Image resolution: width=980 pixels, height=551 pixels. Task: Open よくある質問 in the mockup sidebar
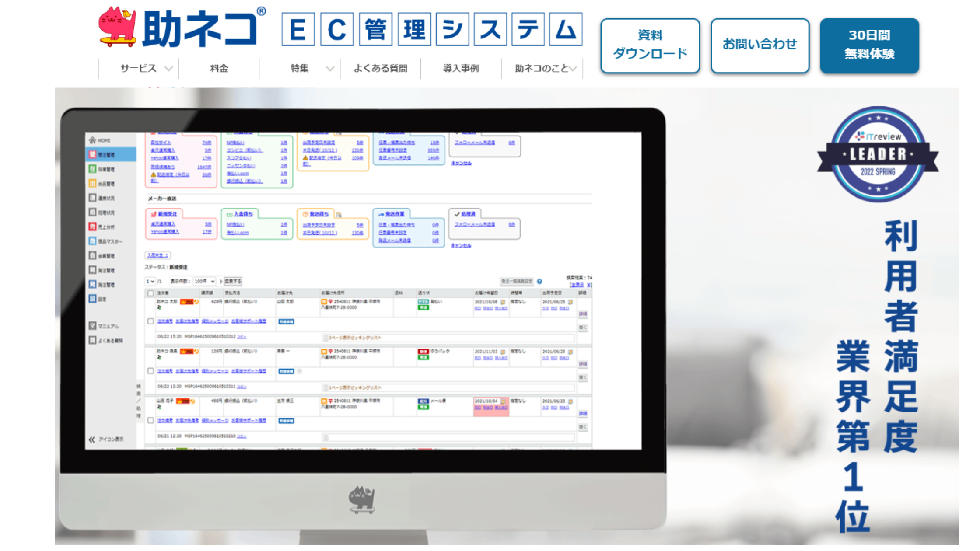pyautogui.click(x=106, y=340)
